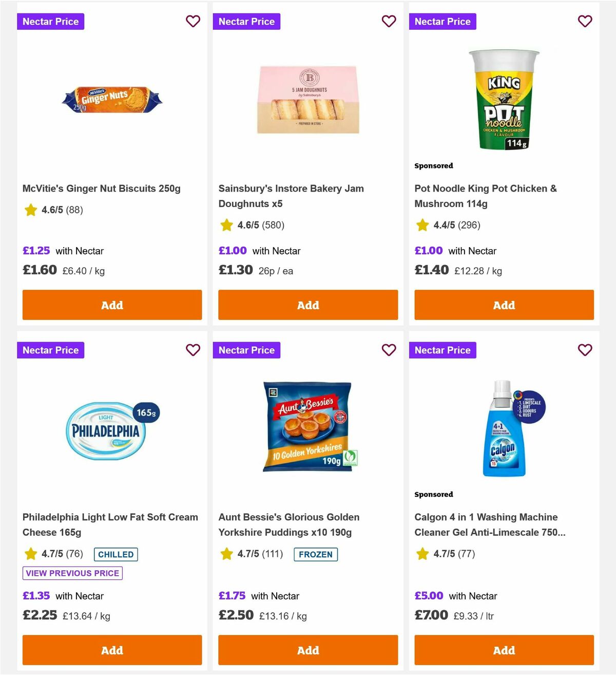This screenshot has height=675, width=616.
Task: Click the (296) reviews link on Pot Noodle
Action: 469,225
